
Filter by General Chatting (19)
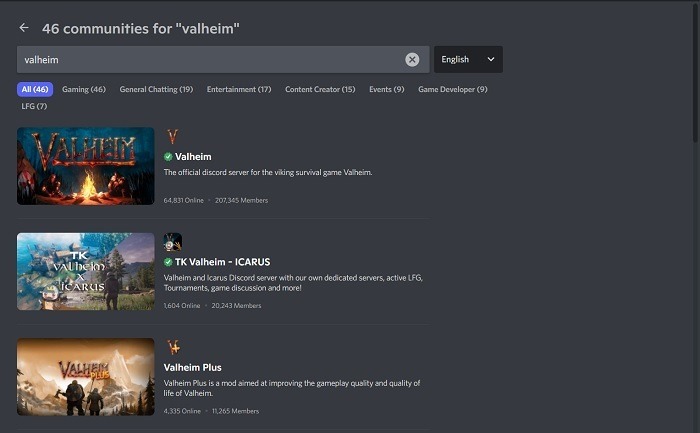156,89
